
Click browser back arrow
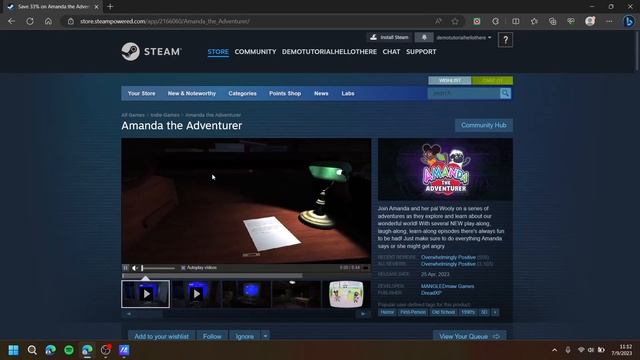pyautogui.click(x=11, y=21)
